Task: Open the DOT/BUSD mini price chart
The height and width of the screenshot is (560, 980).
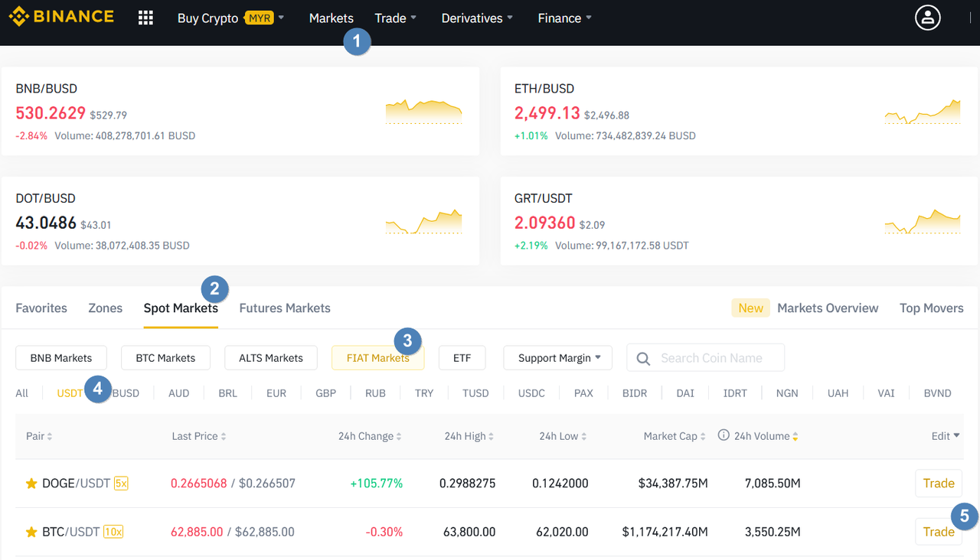Action: 423,221
